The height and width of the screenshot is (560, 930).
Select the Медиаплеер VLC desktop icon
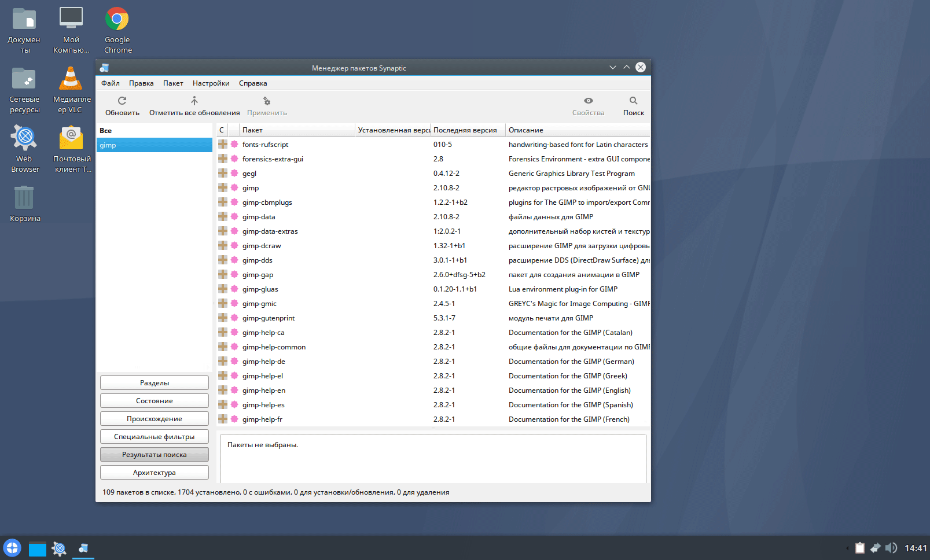coord(71,79)
